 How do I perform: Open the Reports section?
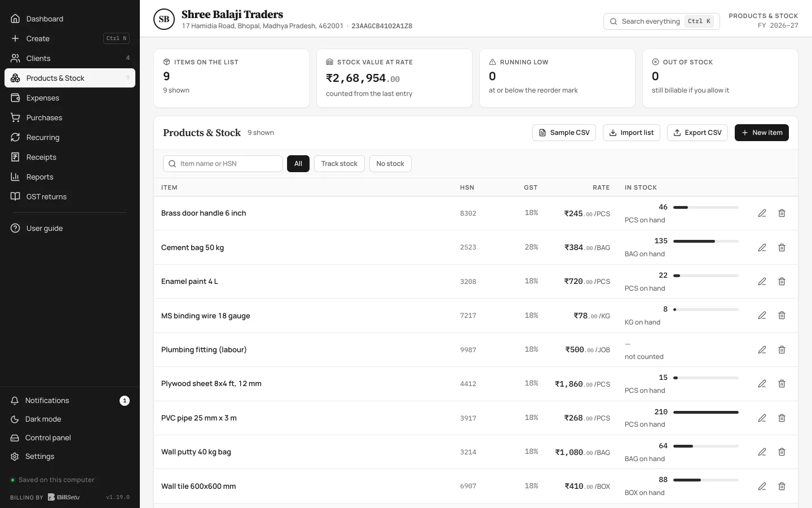coord(70,177)
